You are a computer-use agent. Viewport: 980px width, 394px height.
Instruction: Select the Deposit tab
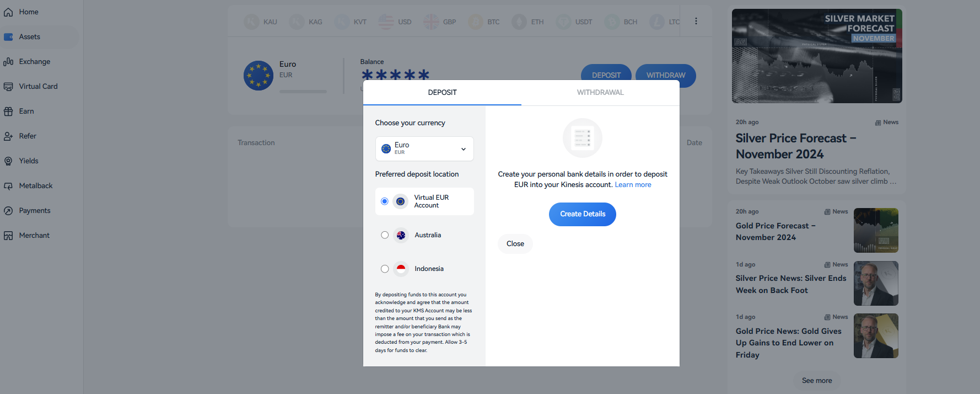pos(442,93)
